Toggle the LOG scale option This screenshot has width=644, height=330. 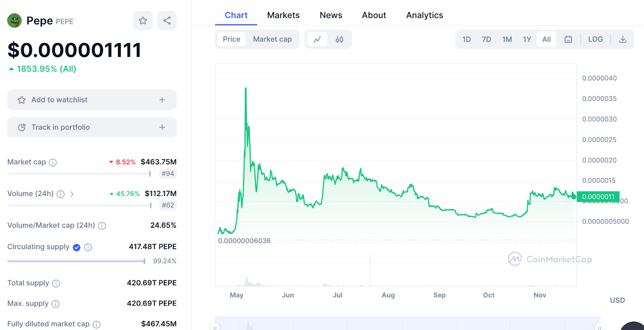595,39
